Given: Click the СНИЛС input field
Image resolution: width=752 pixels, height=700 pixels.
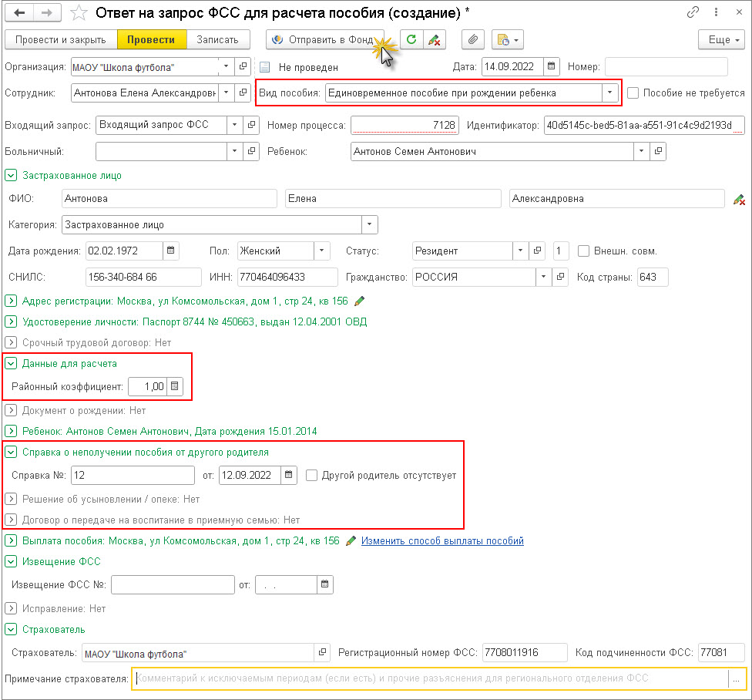Looking at the screenshot, I should point(143,277).
